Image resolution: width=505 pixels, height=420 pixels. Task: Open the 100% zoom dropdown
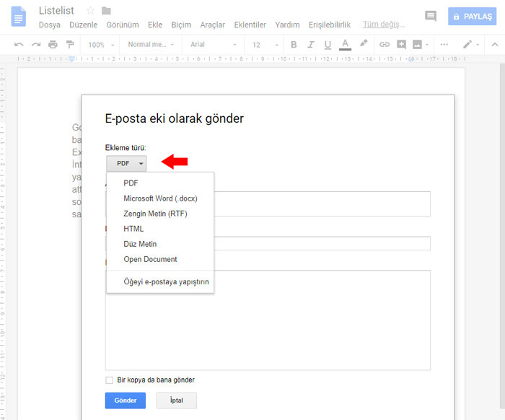click(x=100, y=45)
